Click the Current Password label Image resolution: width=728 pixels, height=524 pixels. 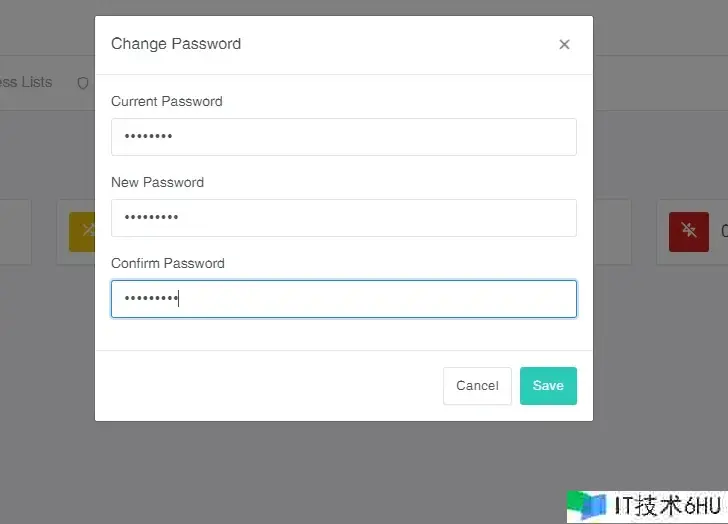[167, 101]
